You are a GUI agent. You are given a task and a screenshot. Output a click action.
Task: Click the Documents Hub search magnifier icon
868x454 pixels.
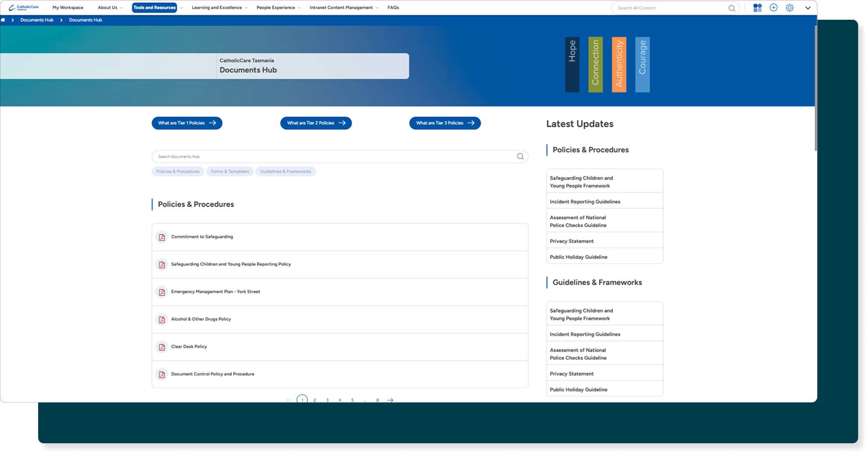520,157
